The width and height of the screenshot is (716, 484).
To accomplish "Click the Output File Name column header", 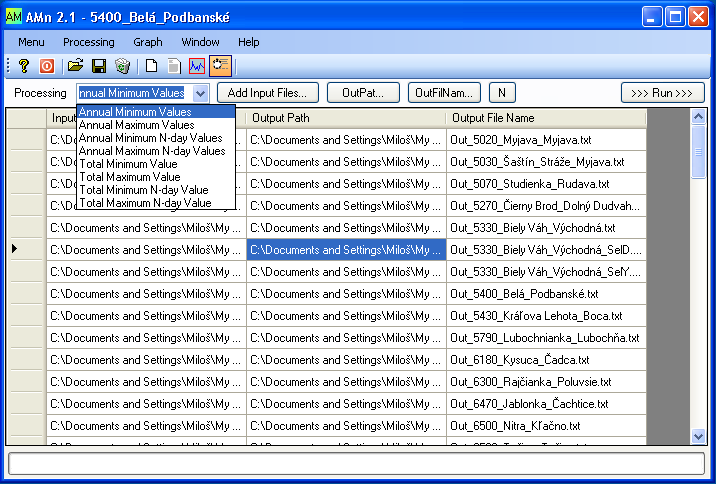I will [x=546, y=118].
